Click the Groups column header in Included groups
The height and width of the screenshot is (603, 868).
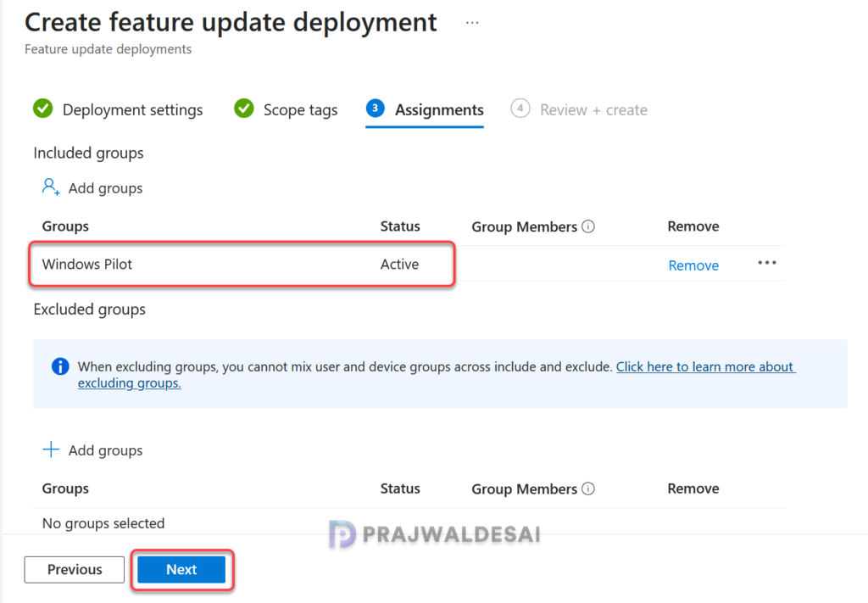65,226
